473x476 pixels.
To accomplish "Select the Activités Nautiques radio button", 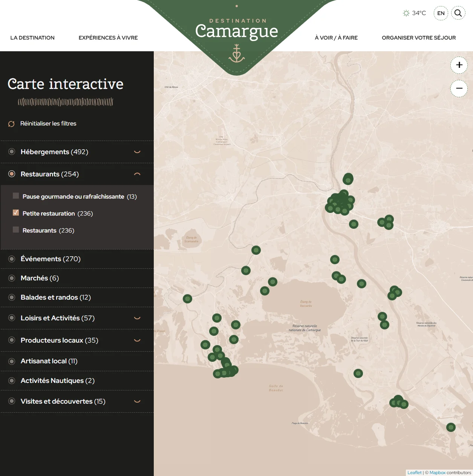I will pos(12,381).
